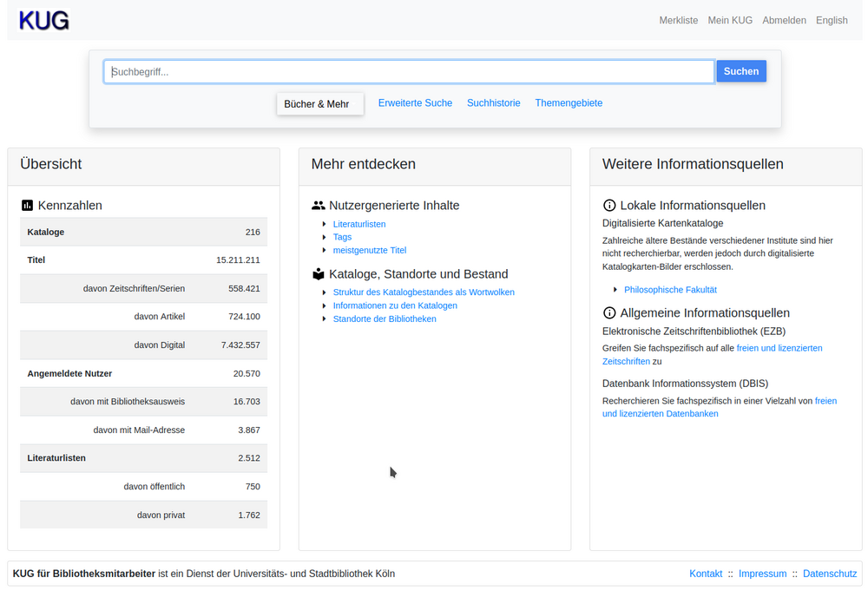Screen dimensions: 868x591
Task: Click arrow bullet beside Philosophische Fakultät
Action: 615,290
